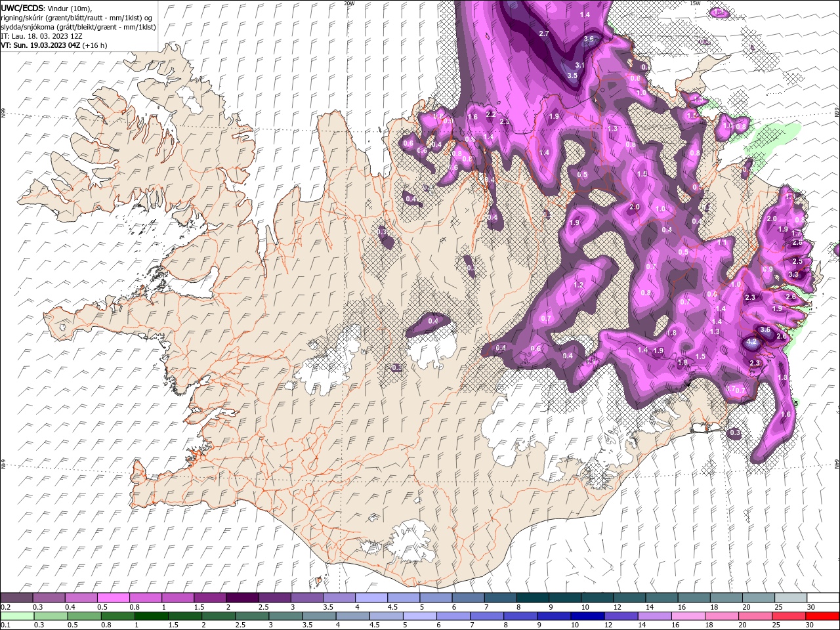Select the navy blue swatch between 10 and 12
The image size is (840, 630).
coord(588,616)
